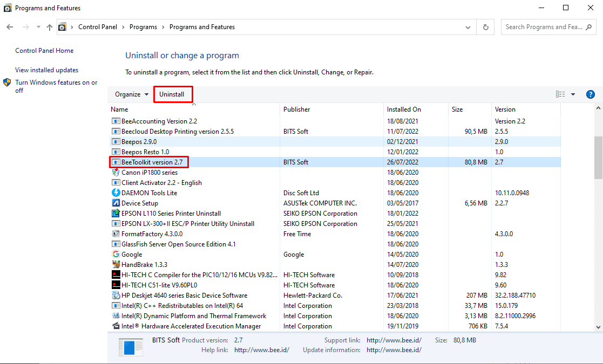Click the details pane program thumbnail
This screenshot has height=364, width=603.
131,347
